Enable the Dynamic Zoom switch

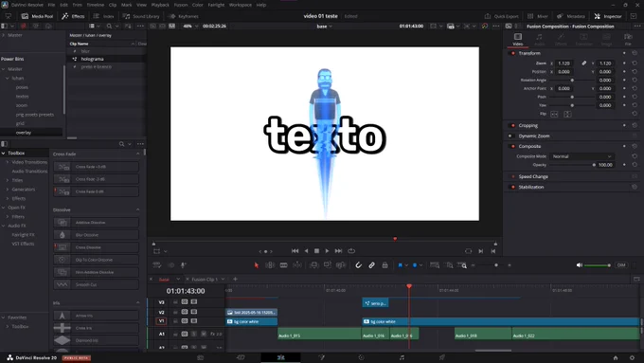coord(510,136)
